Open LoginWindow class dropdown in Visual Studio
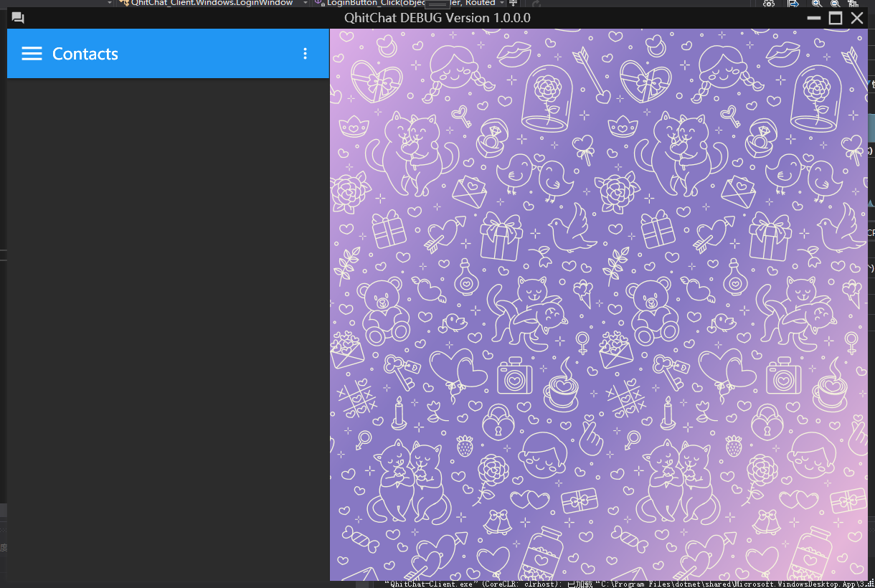Screen dimensions: 875x588 click(x=212, y=3)
